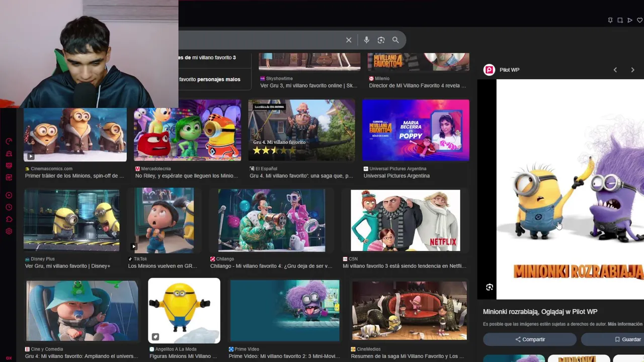The image size is (644, 362).
Task: Open Milenio Mi Villano Favorito 4 thumbnail
Action: tap(418, 61)
